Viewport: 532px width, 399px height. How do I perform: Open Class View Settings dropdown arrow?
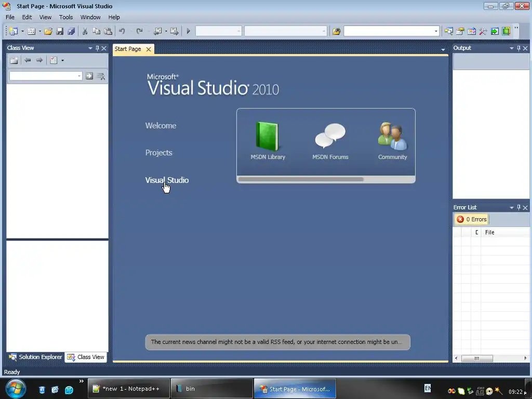coord(62,60)
